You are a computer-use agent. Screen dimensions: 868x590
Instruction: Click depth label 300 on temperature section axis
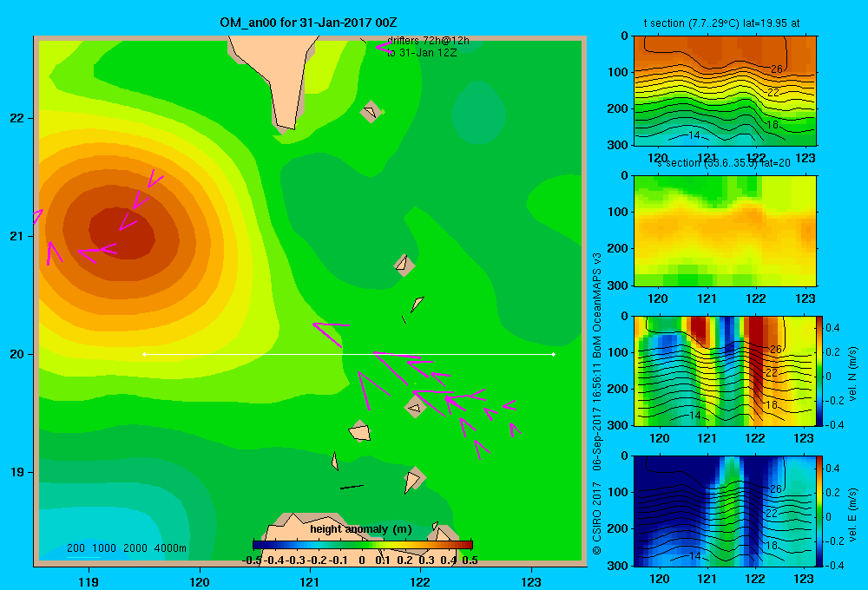pos(617,145)
